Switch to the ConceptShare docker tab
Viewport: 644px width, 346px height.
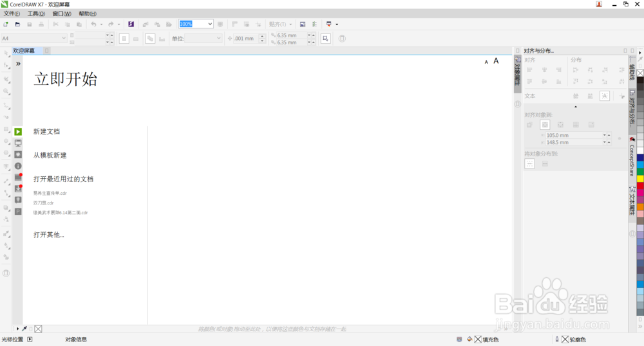pos(632,159)
